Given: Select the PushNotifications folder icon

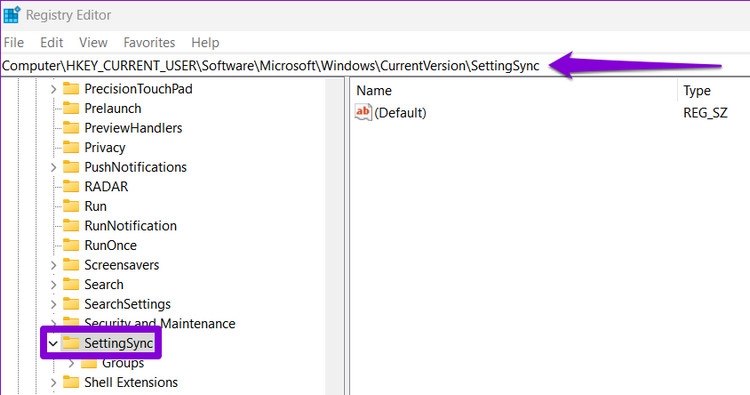Looking at the screenshot, I should [x=71, y=167].
